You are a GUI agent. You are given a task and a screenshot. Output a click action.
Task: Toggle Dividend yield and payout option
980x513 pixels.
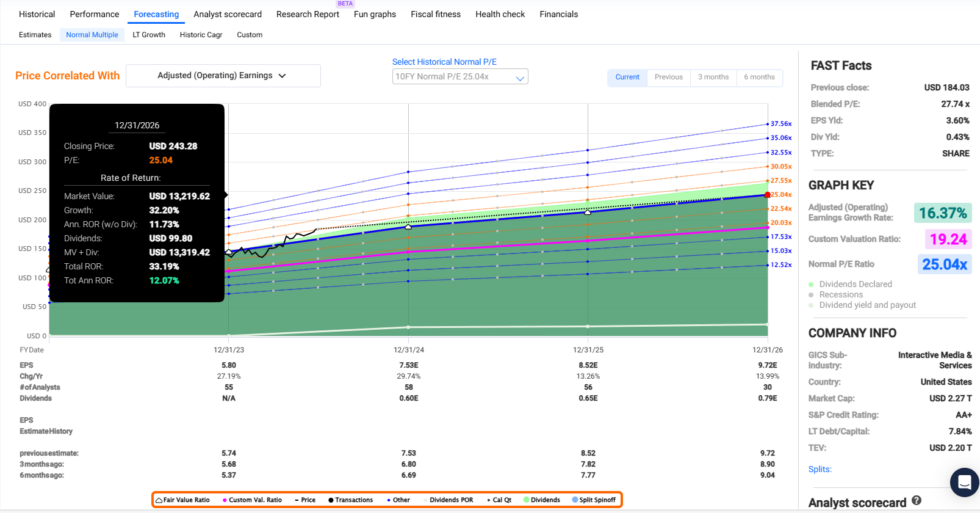[x=867, y=305]
